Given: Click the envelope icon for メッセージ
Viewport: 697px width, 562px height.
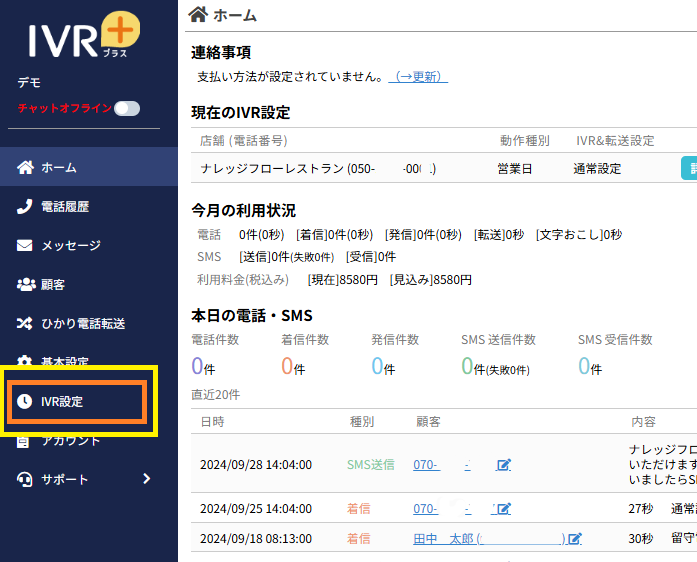Looking at the screenshot, I should [x=26, y=245].
